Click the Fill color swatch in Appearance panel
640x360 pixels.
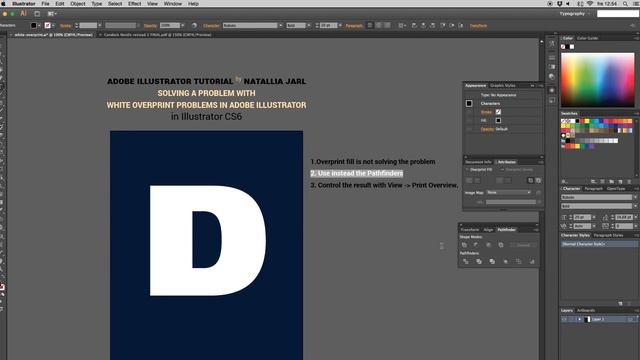[498, 120]
